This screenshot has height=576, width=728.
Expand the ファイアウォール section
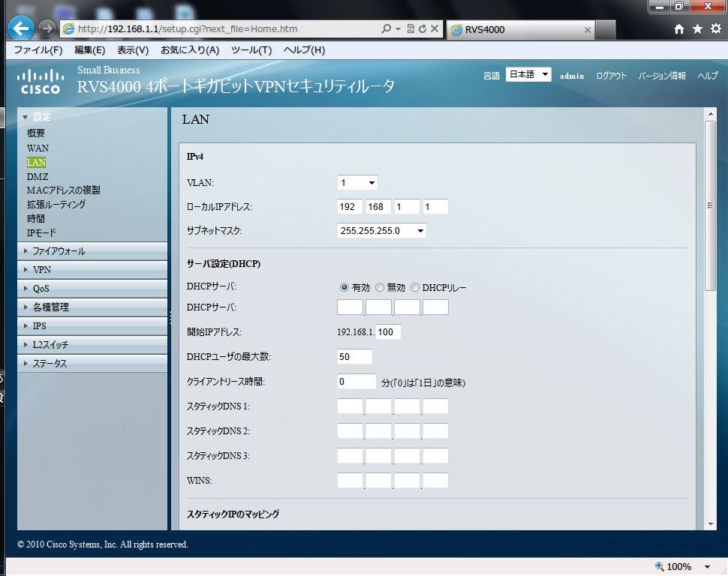[92, 251]
